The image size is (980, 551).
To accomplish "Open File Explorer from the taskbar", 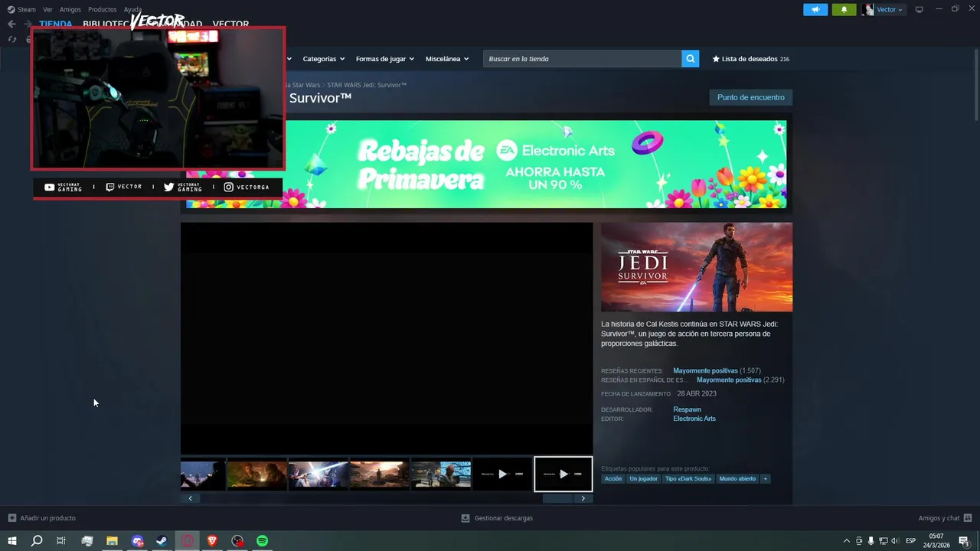I will pyautogui.click(x=112, y=541).
